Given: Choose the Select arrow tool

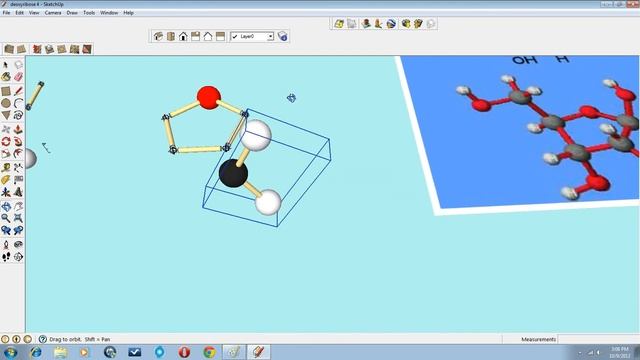Looking at the screenshot, I should pos(6,64).
